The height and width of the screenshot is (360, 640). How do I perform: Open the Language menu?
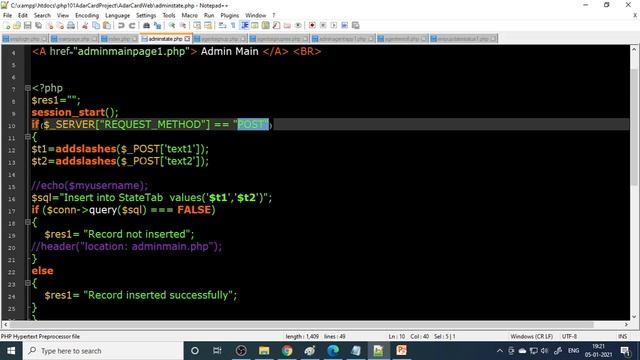coord(118,15)
